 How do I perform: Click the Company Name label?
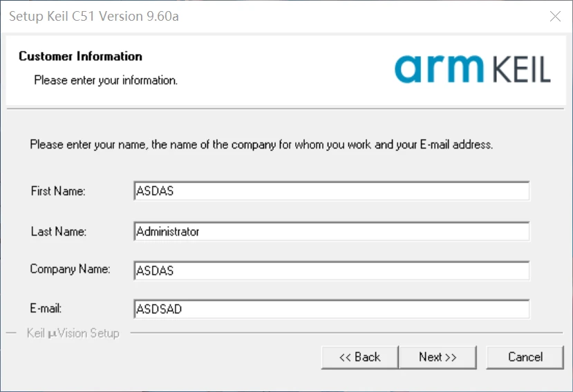tap(70, 269)
